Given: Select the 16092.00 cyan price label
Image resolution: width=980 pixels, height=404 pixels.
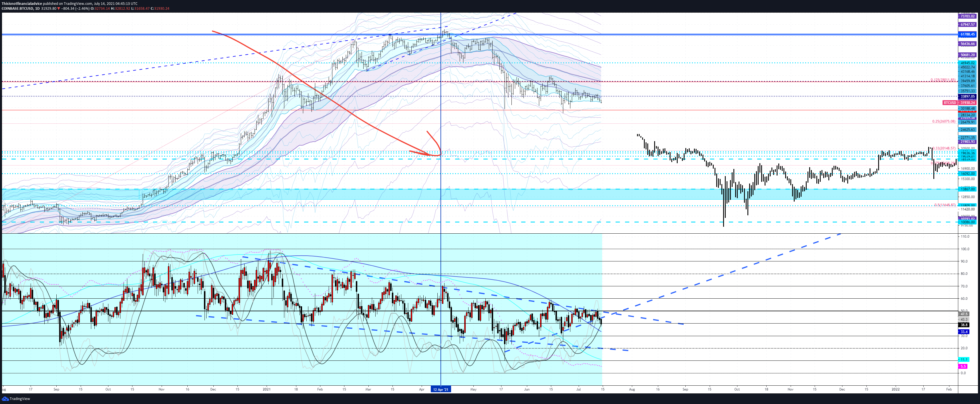Looking at the screenshot, I should click(968, 174).
